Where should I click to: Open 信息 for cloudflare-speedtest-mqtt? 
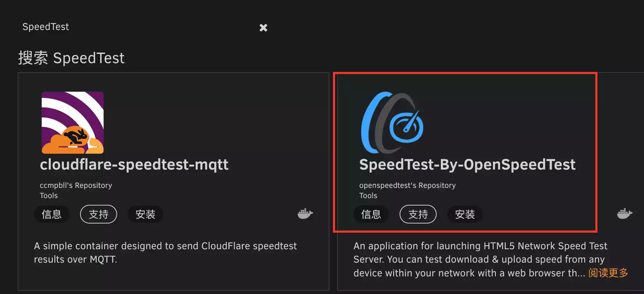click(51, 214)
